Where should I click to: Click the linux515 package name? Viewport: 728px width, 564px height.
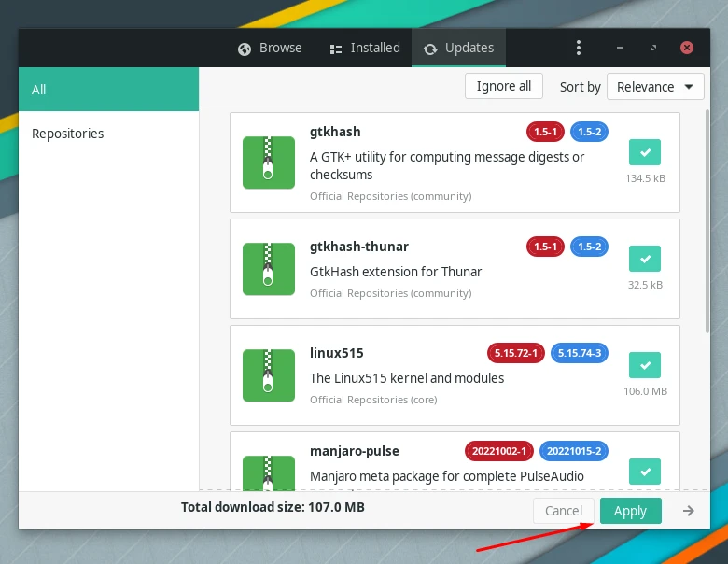[337, 353]
